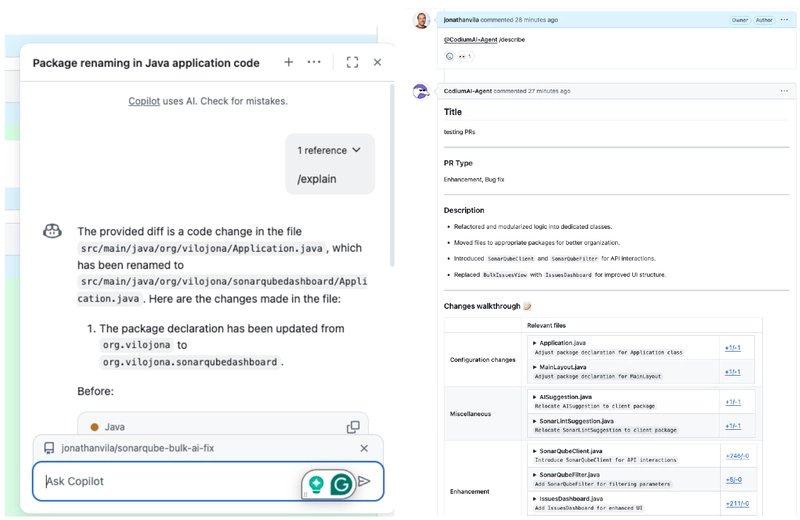Open jonathanvila's profile avatar
This screenshot has width=800, height=520.
click(x=421, y=20)
